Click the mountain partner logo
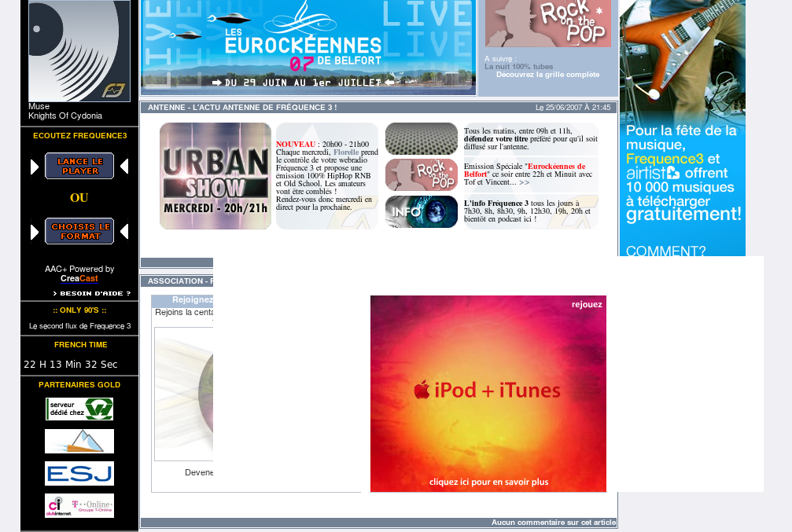Viewport: 792px width, 532px height. 79,441
